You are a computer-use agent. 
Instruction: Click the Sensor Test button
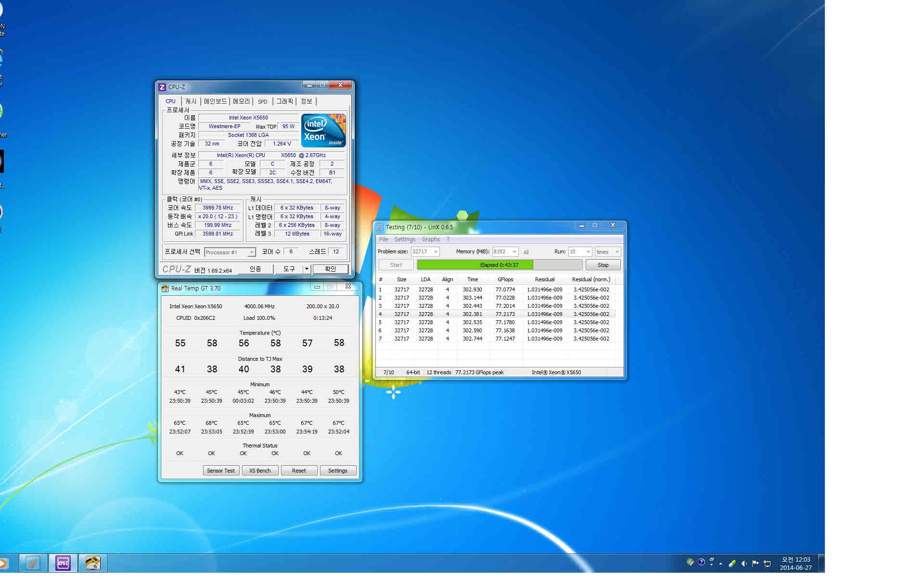221,471
